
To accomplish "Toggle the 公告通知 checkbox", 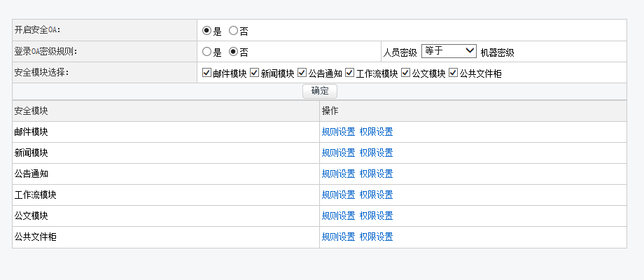I will [302, 73].
